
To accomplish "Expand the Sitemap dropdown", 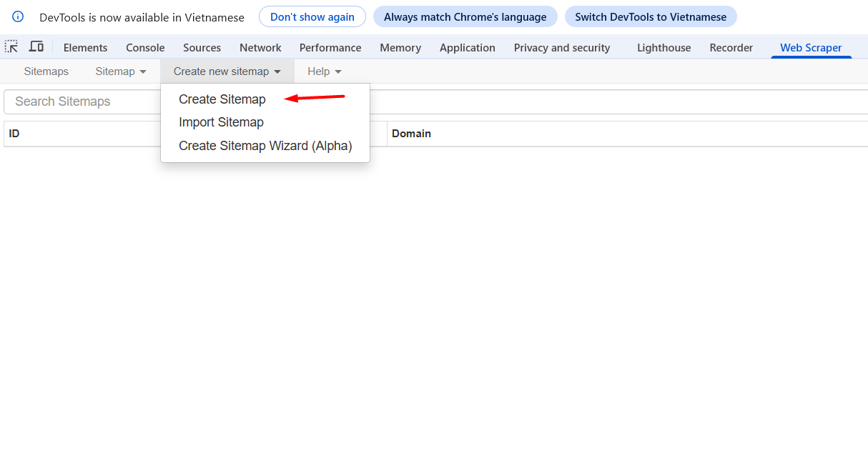I will (121, 71).
